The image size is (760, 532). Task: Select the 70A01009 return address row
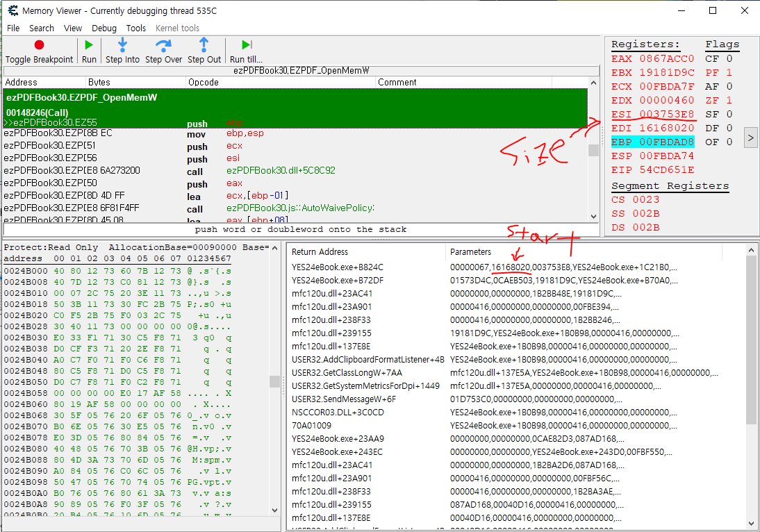(x=515, y=426)
